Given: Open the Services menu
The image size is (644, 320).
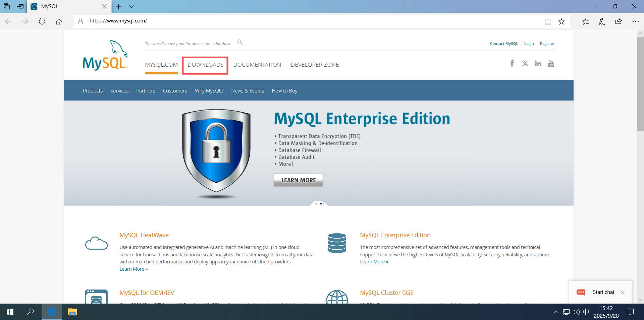Looking at the screenshot, I should click(119, 91).
